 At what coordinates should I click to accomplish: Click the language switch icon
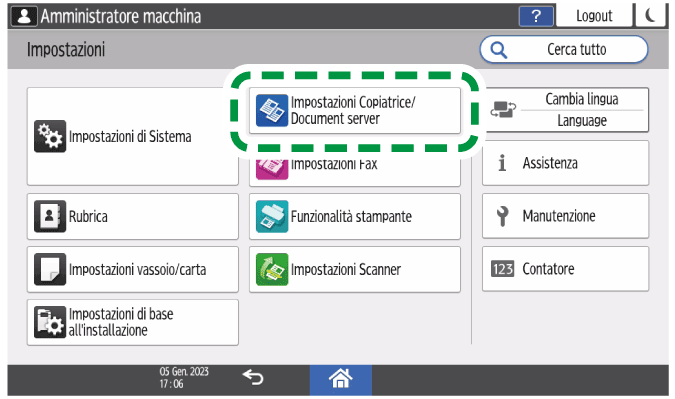point(503,110)
